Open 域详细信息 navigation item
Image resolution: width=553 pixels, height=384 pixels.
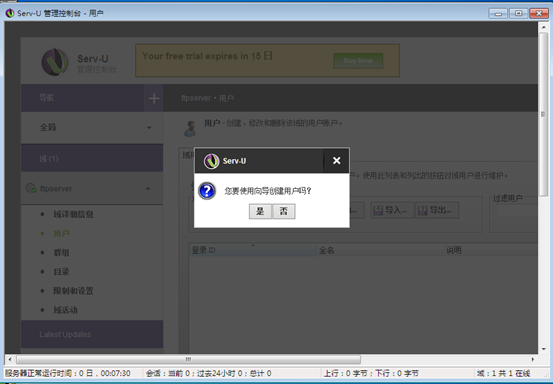73,214
